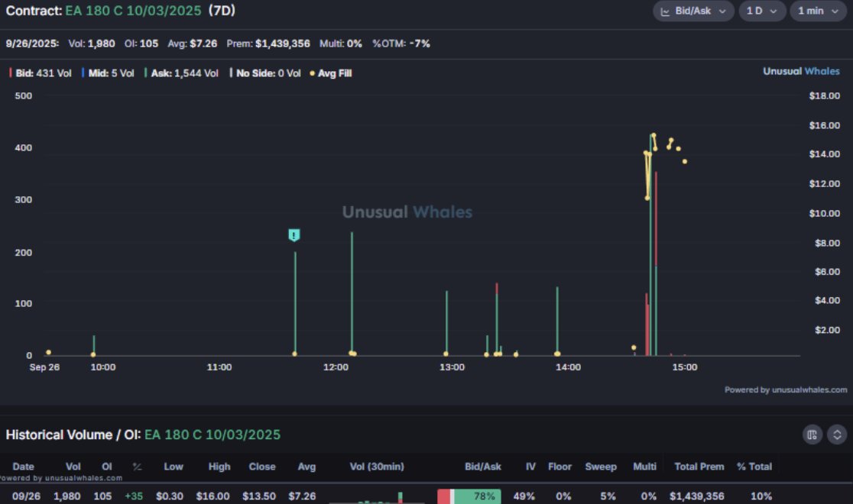Viewport: 853px width, 504px height.
Task: Click the alert flag marker on the chart
Action: [x=294, y=235]
